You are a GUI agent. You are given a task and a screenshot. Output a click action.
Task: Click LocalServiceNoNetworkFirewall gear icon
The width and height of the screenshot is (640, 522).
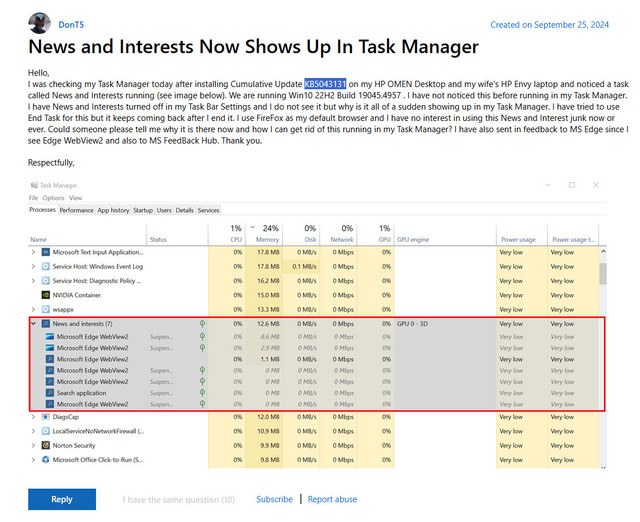coord(46,431)
